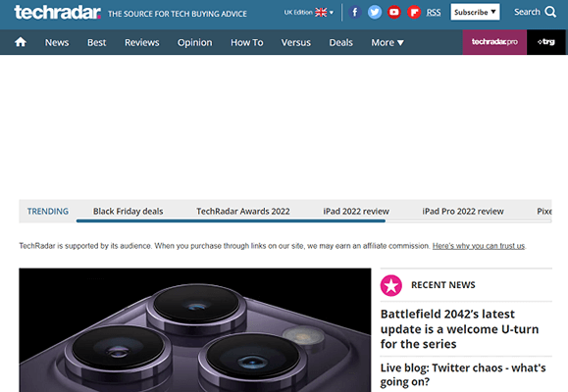Open the Twitter chaos live blog

[463, 374]
